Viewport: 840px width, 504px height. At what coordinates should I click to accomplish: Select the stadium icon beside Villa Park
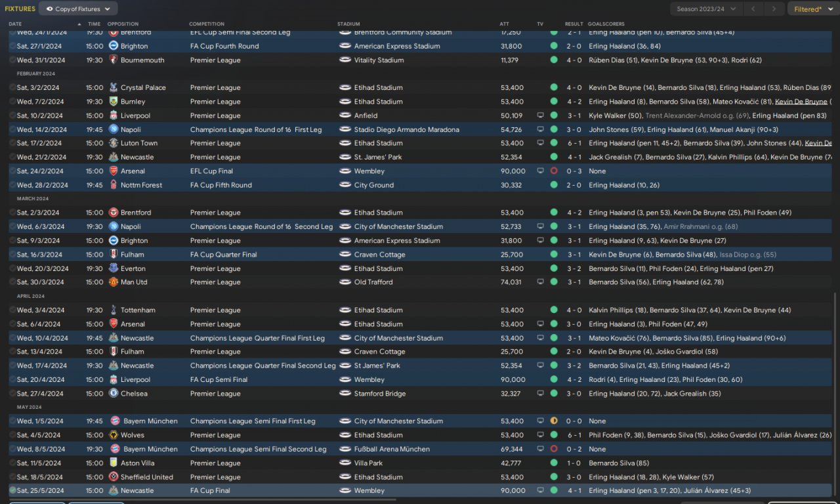345,463
